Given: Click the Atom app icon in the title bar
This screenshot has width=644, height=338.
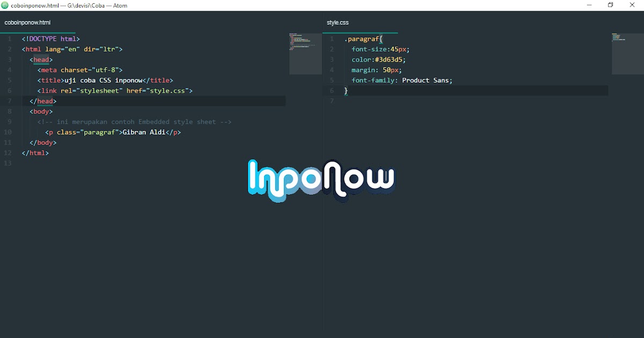Looking at the screenshot, I should point(5,5).
